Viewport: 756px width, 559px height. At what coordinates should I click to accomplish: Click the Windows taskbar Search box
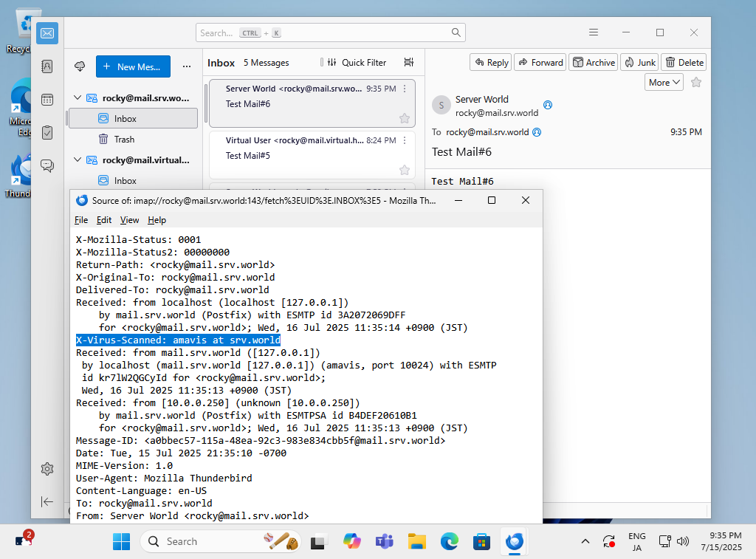221,541
